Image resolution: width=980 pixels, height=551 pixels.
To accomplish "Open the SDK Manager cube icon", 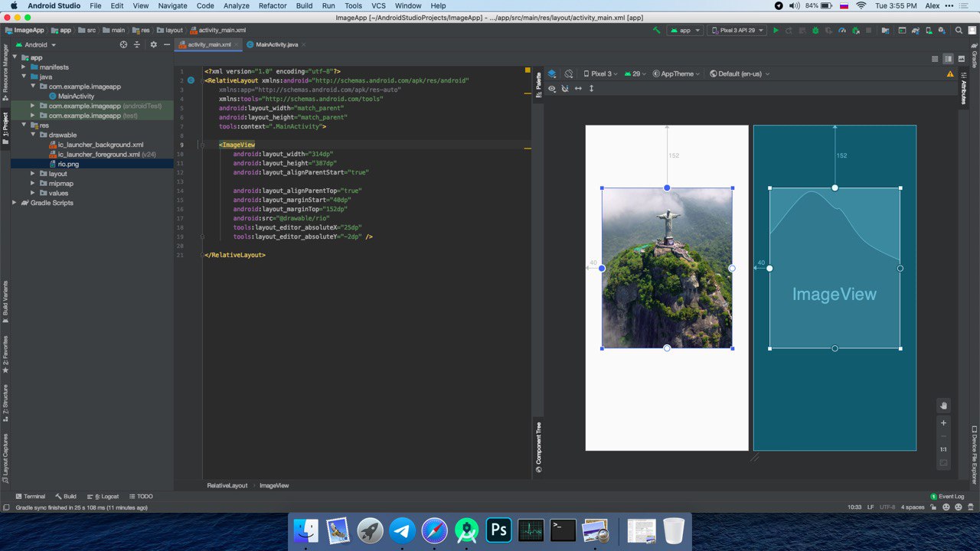I will [942, 31].
